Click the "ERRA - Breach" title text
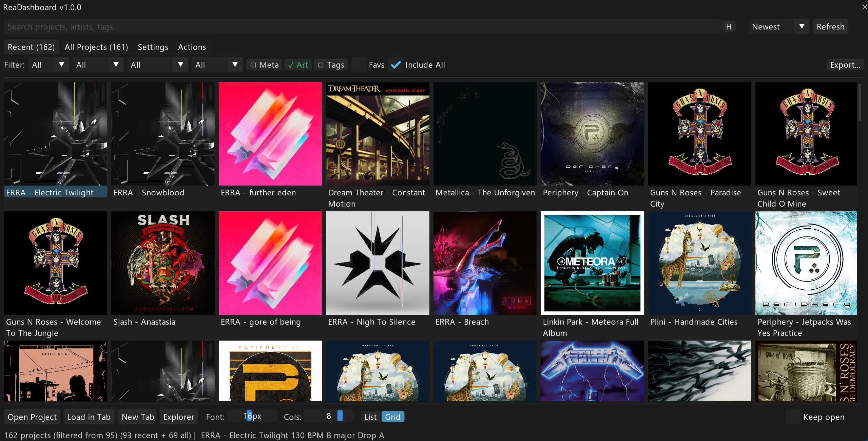This screenshot has height=441, width=868. (462, 322)
